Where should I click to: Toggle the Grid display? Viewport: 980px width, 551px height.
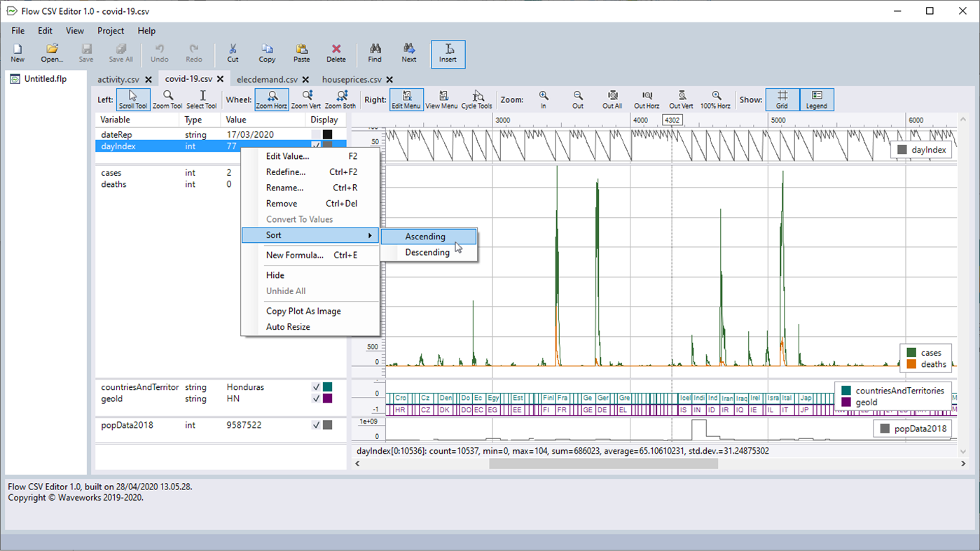click(782, 99)
